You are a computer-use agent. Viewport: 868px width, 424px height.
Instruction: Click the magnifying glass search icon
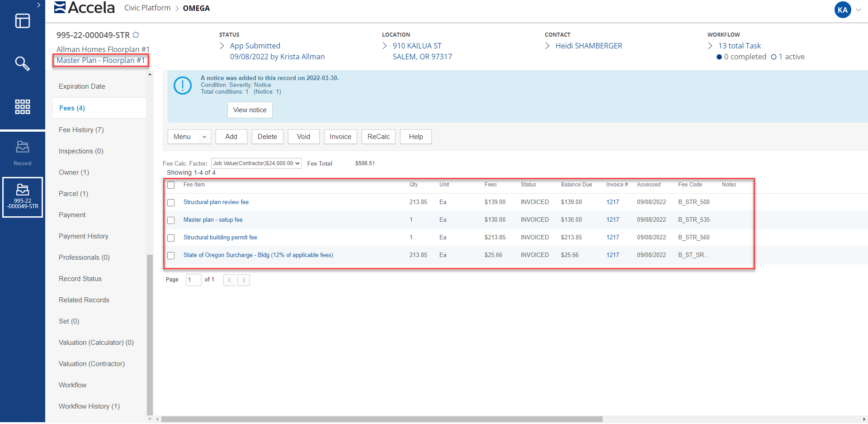(x=22, y=64)
